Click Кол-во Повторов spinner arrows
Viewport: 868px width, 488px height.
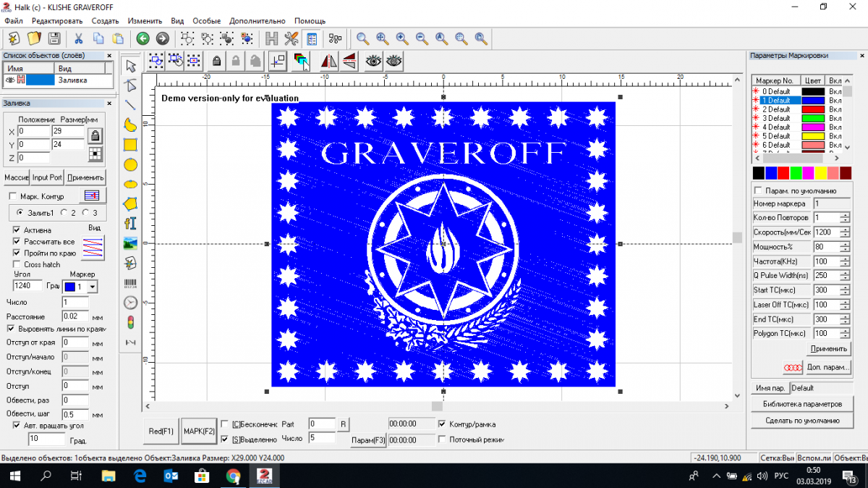pos(845,218)
